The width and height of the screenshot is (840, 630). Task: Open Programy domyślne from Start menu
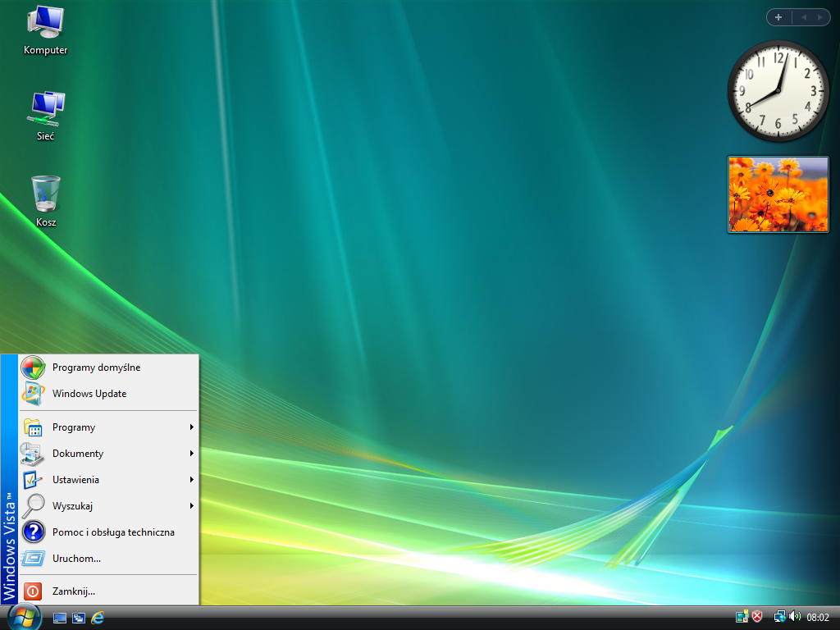109,367
